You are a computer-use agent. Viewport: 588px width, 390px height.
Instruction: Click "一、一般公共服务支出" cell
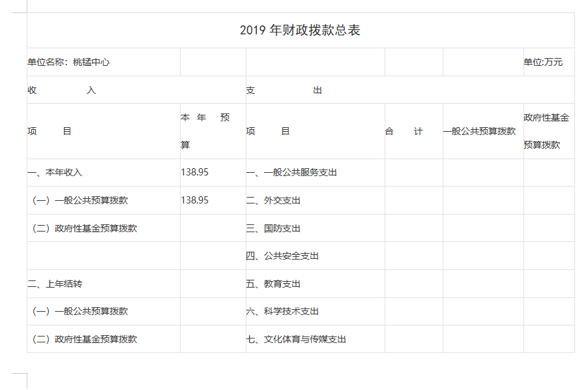pyautogui.click(x=291, y=173)
